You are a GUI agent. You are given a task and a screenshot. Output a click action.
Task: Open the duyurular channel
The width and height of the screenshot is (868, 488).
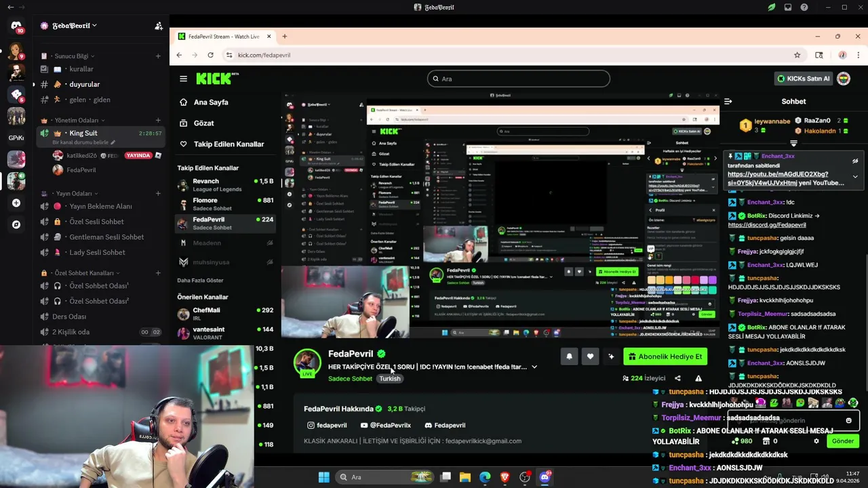pos(100,84)
